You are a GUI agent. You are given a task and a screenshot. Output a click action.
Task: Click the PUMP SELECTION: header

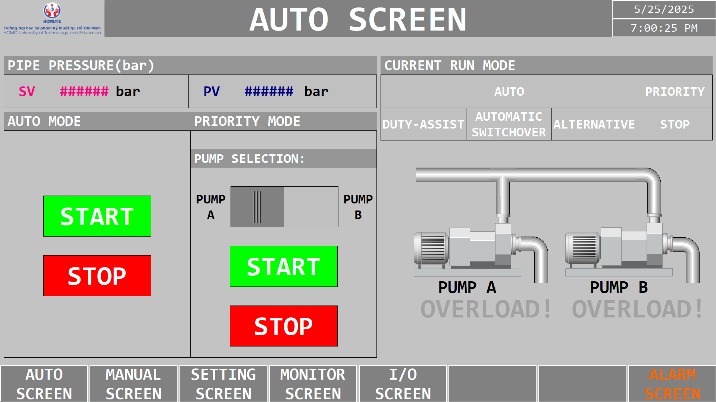[x=284, y=159]
